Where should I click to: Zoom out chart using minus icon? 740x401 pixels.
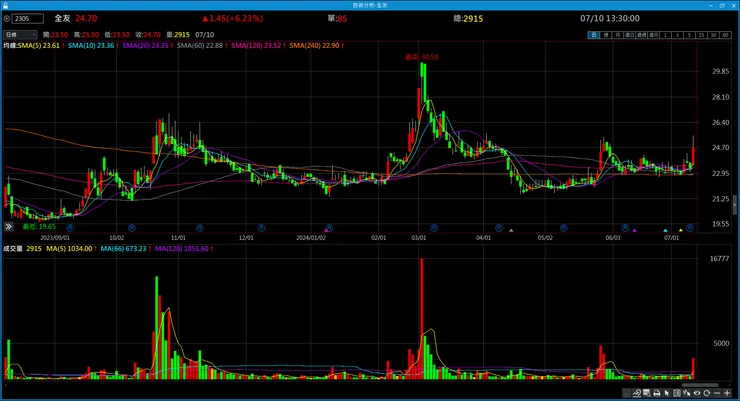(717, 393)
